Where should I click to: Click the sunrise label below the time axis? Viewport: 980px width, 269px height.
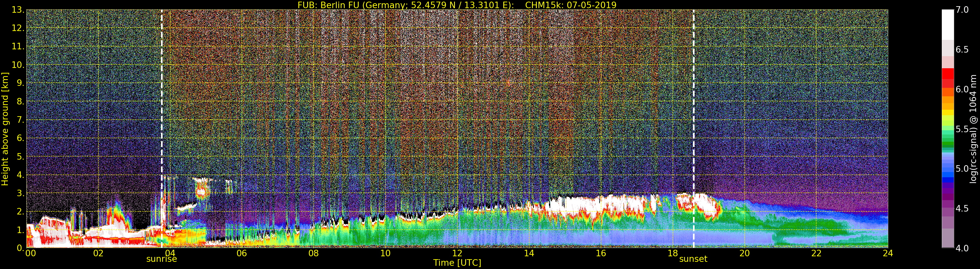(x=161, y=259)
